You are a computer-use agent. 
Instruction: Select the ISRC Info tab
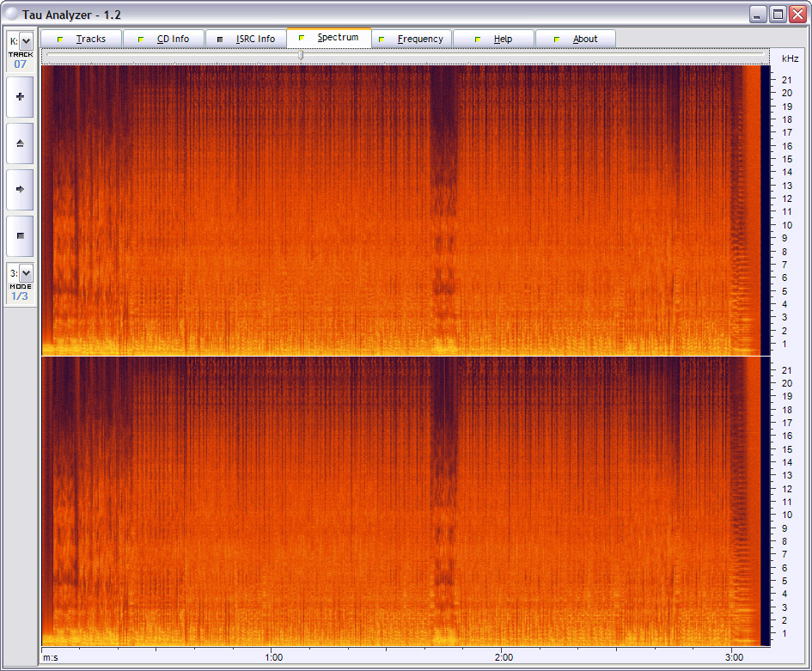pyautogui.click(x=246, y=39)
